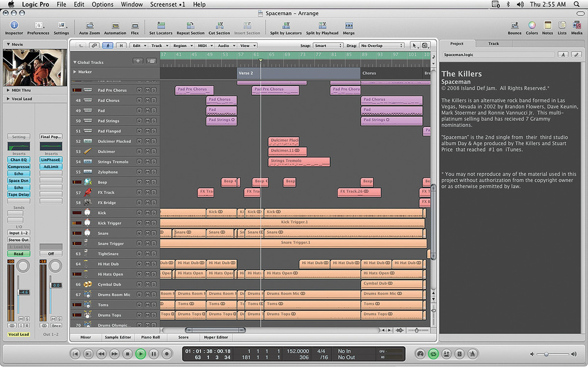Toggle the Read automation mode button
588x368 pixels.
(x=18, y=254)
